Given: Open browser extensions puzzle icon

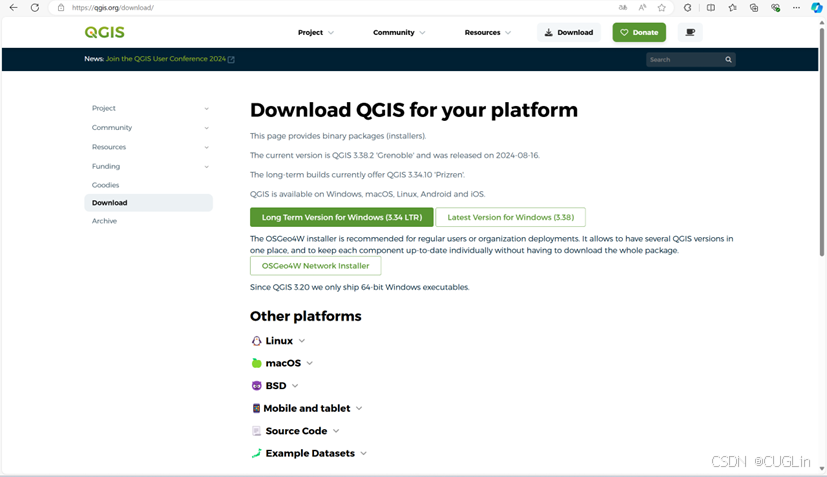Looking at the screenshot, I should coord(688,7).
